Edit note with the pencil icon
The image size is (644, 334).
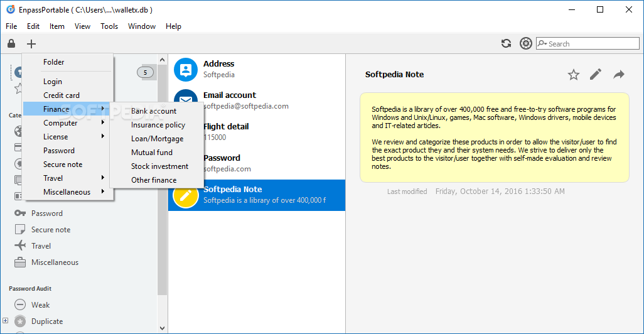[596, 74]
